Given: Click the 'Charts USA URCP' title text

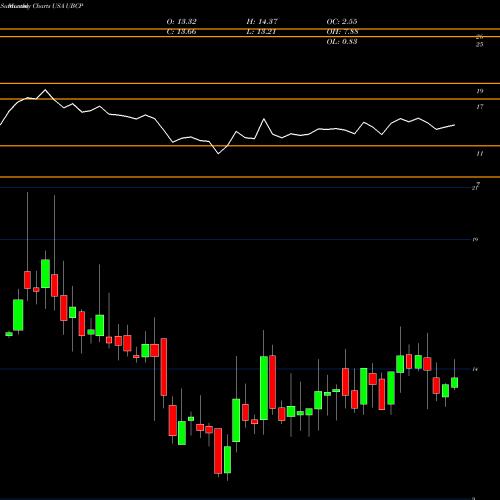Looking at the screenshot, I should click(58, 6).
